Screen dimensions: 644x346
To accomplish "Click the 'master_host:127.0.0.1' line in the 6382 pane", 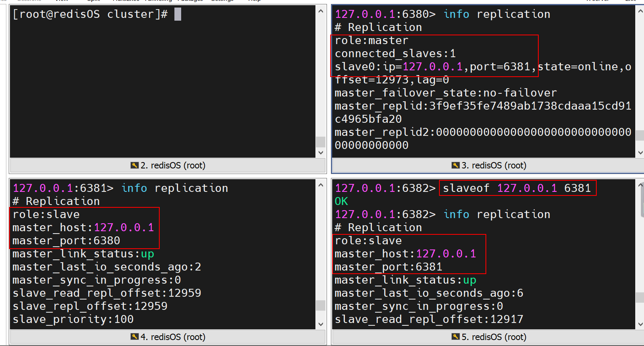I will (405, 254).
